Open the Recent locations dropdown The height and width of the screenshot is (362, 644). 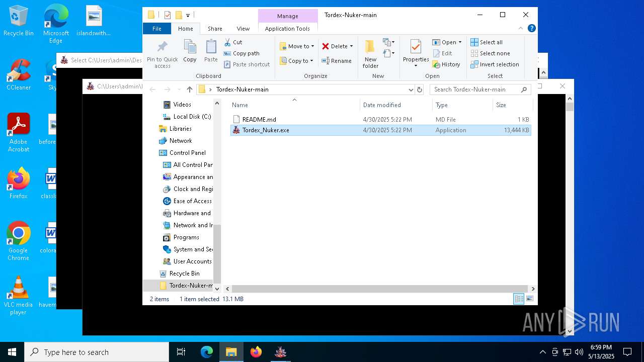[x=179, y=89]
